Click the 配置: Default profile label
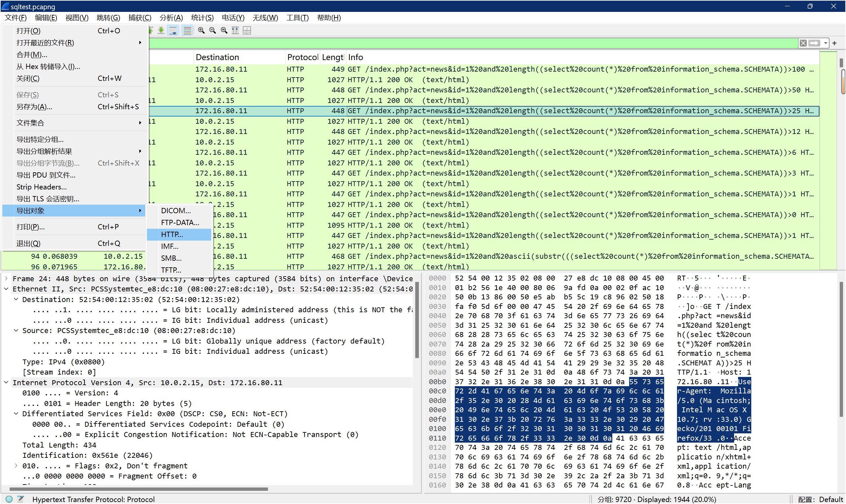The width and height of the screenshot is (846, 504). 820,499
